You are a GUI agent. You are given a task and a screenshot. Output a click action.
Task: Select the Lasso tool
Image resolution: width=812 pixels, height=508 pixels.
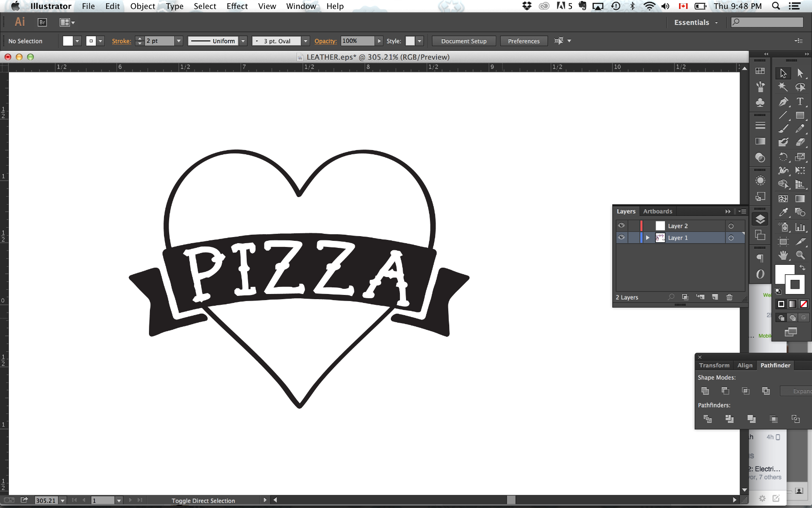800,87
